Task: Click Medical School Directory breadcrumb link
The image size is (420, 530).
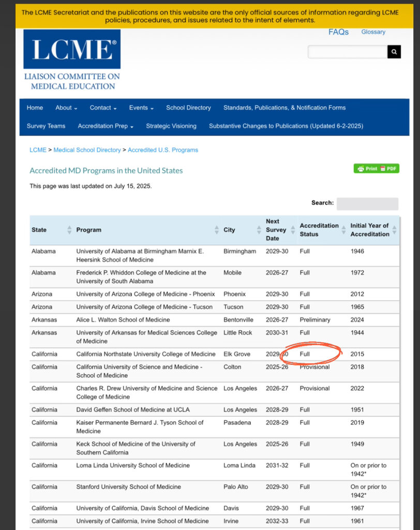Action: (87, 150)
